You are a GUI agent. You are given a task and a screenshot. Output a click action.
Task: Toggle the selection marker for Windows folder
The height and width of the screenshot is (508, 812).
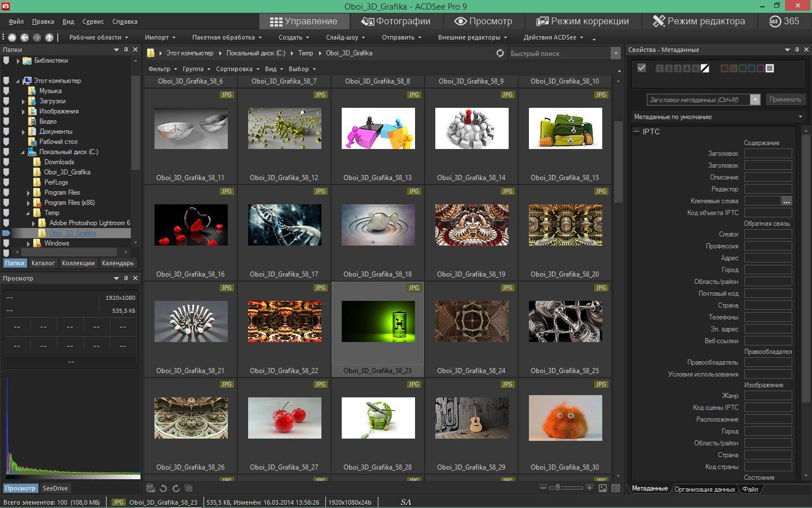[6, 243]
